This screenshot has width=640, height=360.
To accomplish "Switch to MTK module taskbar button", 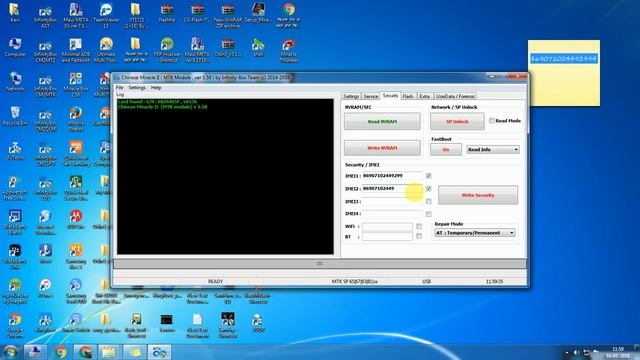I will pyautogui.click(x=159, y=352).
